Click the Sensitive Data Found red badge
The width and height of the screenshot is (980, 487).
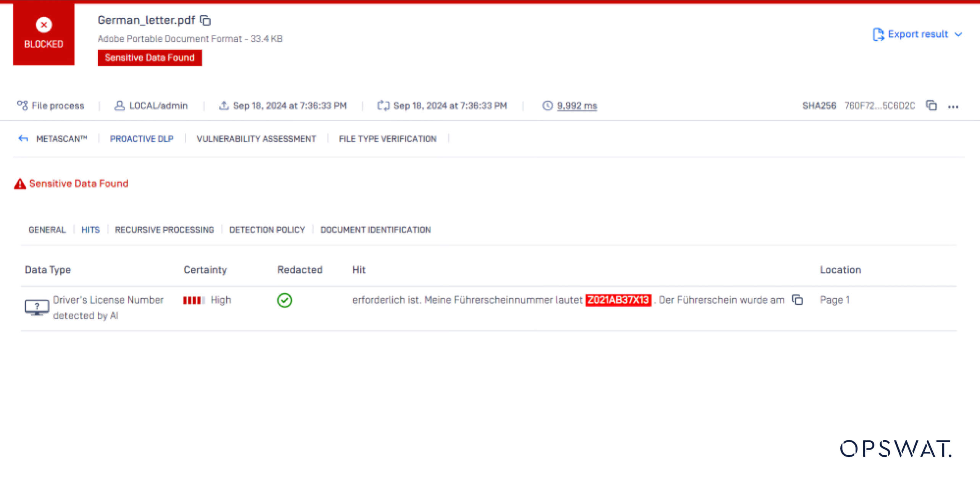[x=150, y=58]
